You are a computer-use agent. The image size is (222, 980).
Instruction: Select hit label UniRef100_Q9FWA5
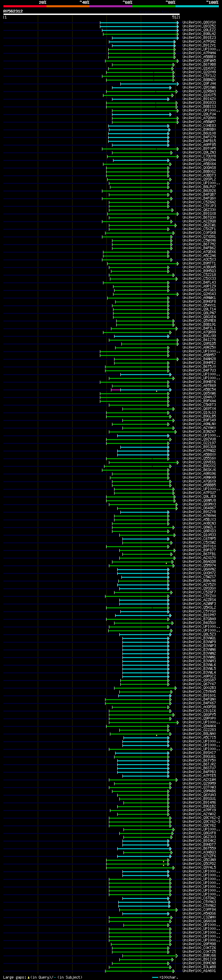coord(199,61)
